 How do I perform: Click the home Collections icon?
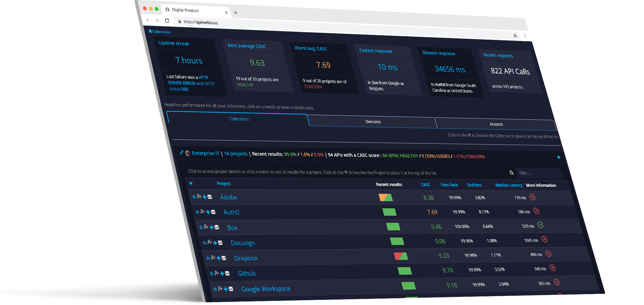(150, 32)
